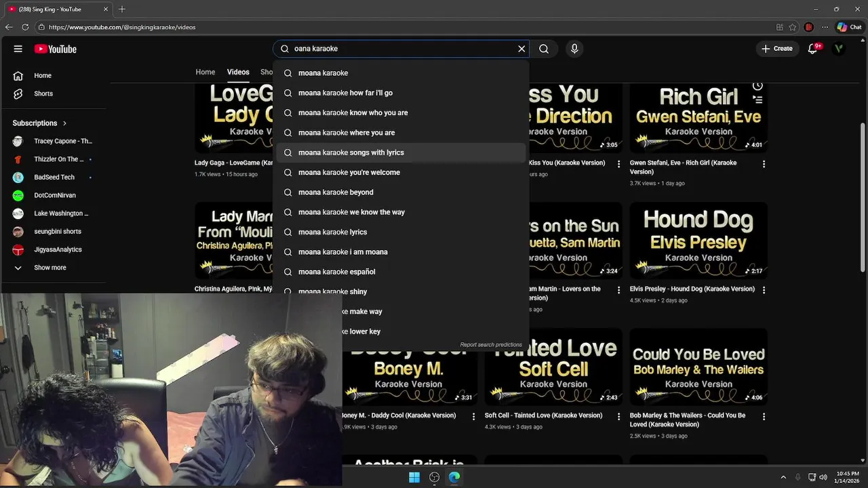The height and width of the screenshot is (488, 868).
Task: Click Report search predictions link
Action: pos(491,345)
